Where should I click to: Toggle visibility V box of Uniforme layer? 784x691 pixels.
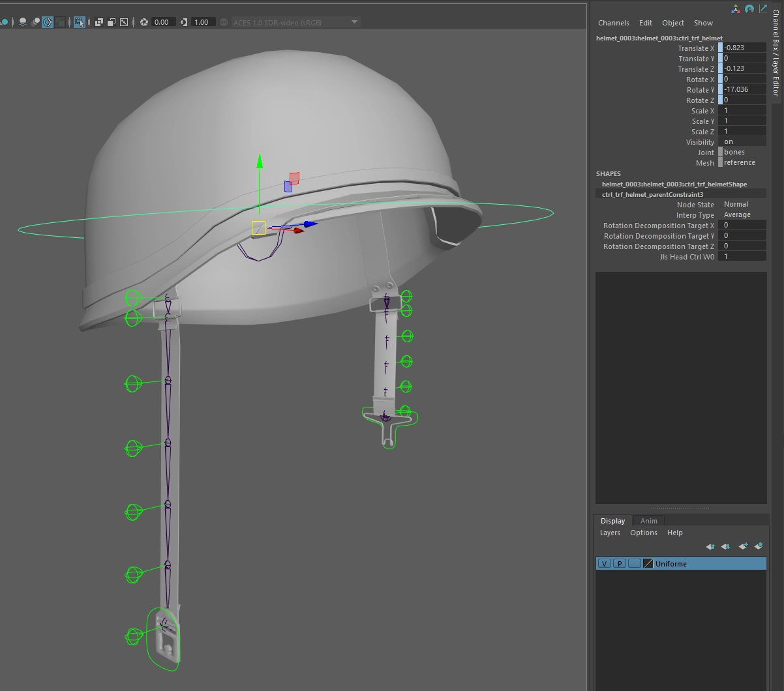coord(605,563)
